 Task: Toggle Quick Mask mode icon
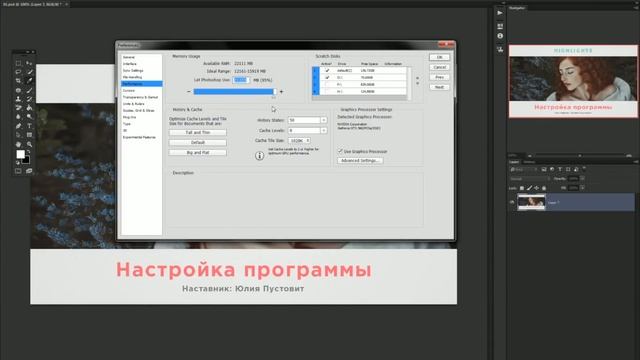[18, 171]
